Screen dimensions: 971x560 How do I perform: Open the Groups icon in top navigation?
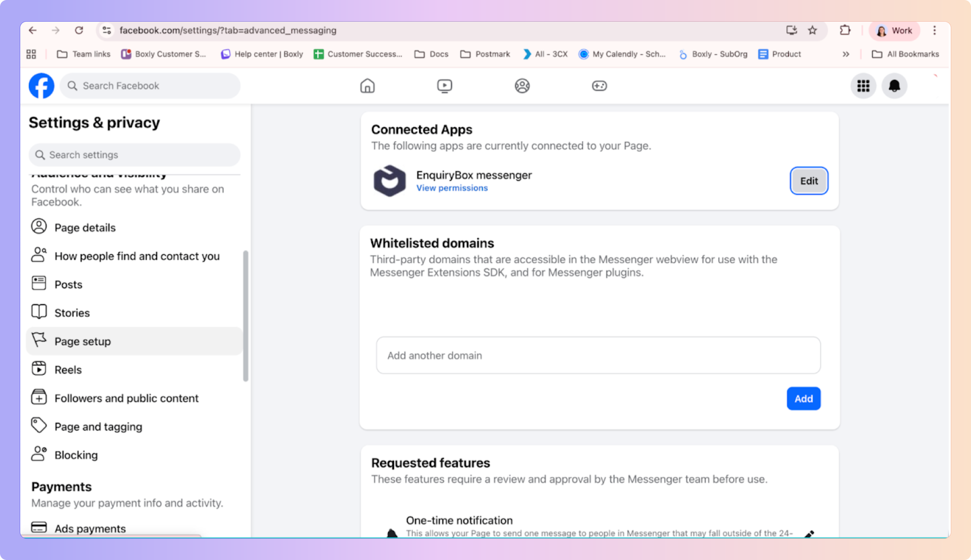[522, 86]
